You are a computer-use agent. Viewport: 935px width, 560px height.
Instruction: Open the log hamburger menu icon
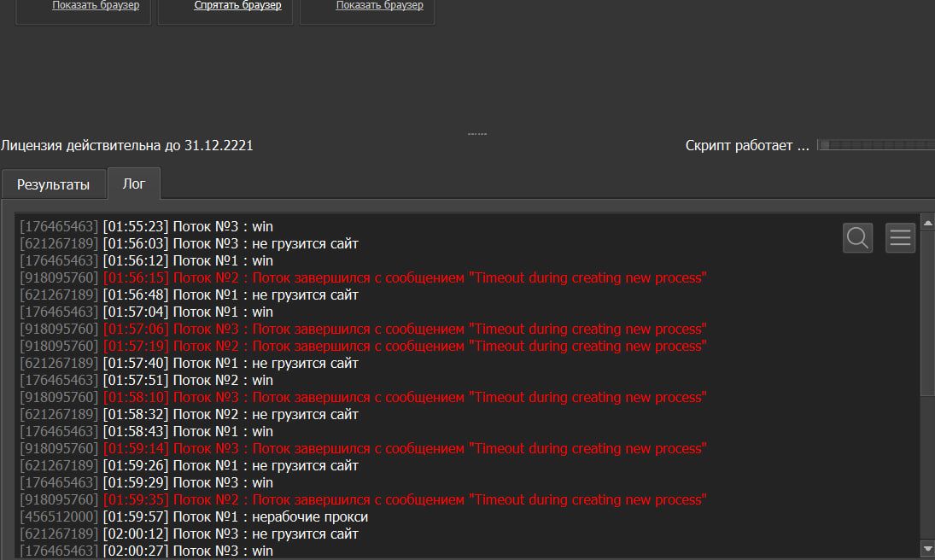pyautogui.click(x=900, y=238)
